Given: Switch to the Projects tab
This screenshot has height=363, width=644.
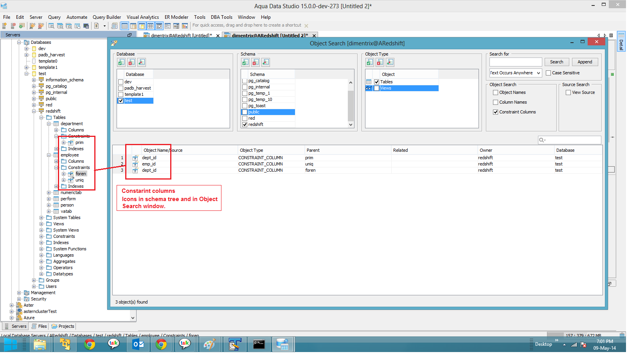Looking at the screenshot, I should click(x=63, y=326).
